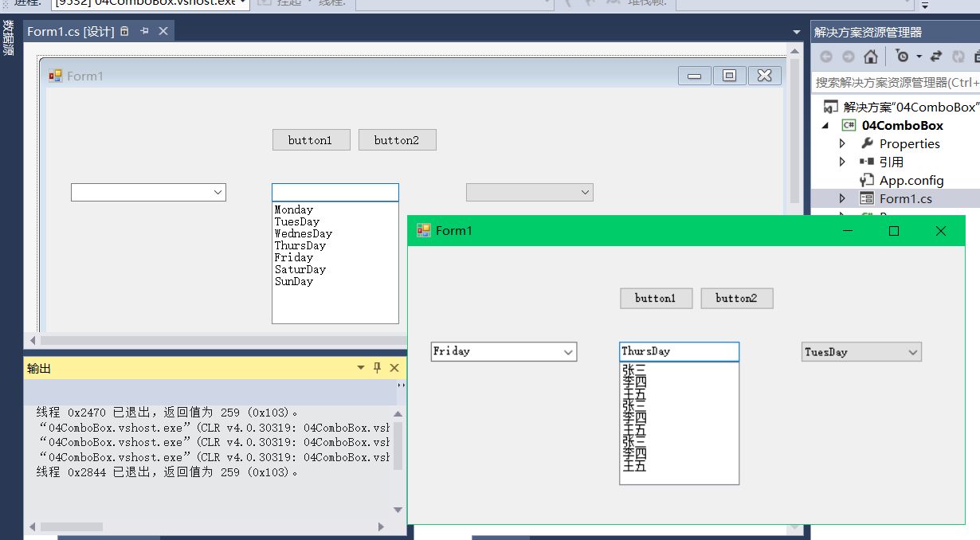Toggle auto-hide pin on the Output panel
The width and height of the screenshot is (980, 540).
click(378, 368)
